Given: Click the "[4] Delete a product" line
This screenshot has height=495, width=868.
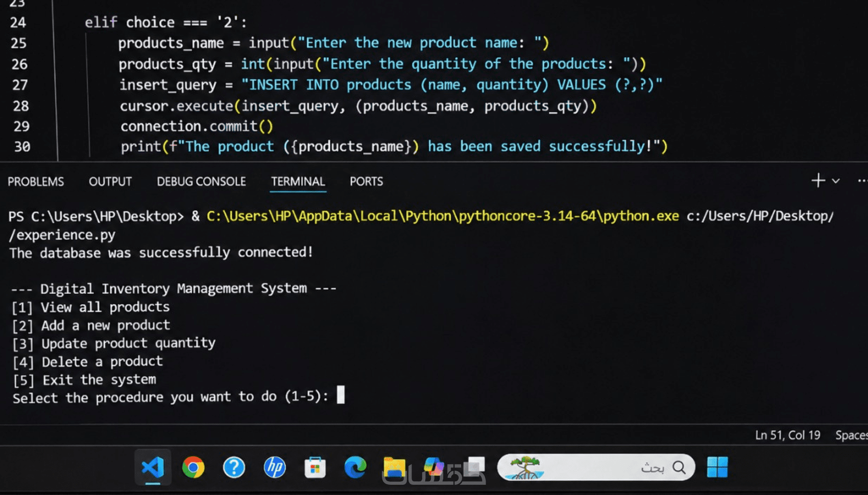Looking at the screenshot, I should point(88,362).
